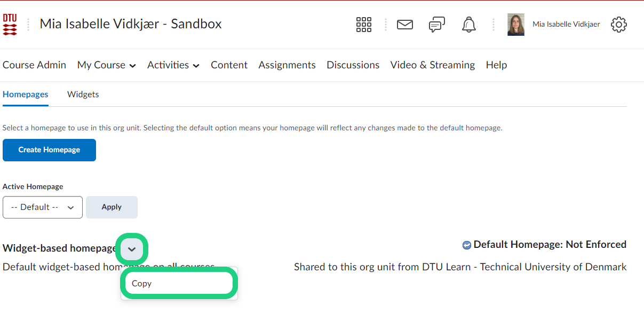644x312 pixels.
Task: Select the Homepages tab
Action: pyautogui.click(x=26, y=95)
